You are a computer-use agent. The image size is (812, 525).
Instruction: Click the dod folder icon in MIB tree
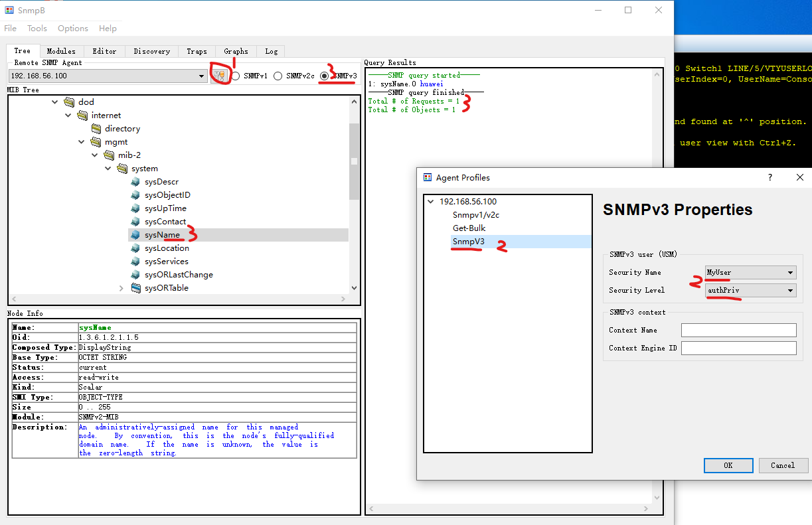click(x=68, y=102)
